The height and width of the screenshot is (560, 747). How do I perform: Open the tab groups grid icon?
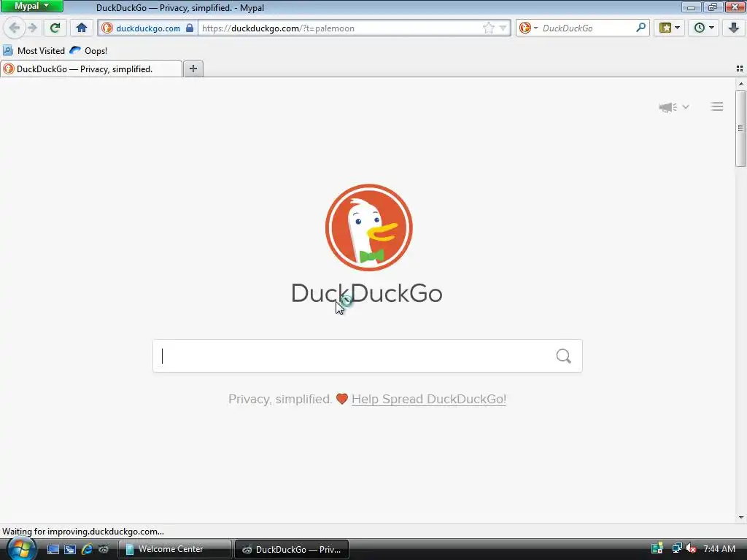(x=740, y=69)
